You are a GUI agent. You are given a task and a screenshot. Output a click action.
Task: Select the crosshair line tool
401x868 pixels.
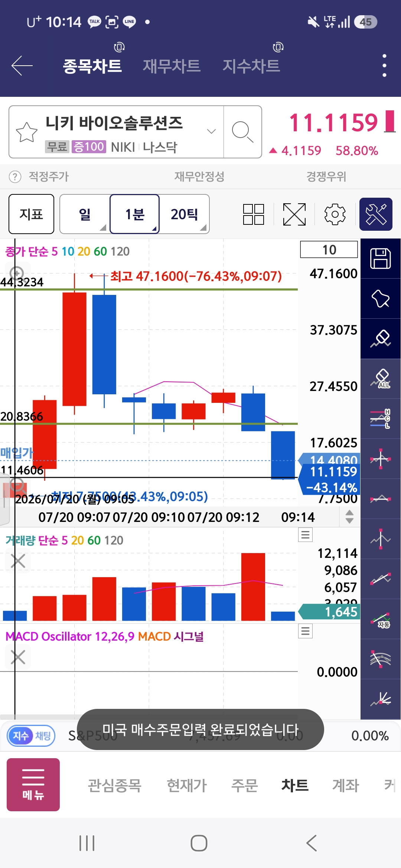click(x=381, y=459)
